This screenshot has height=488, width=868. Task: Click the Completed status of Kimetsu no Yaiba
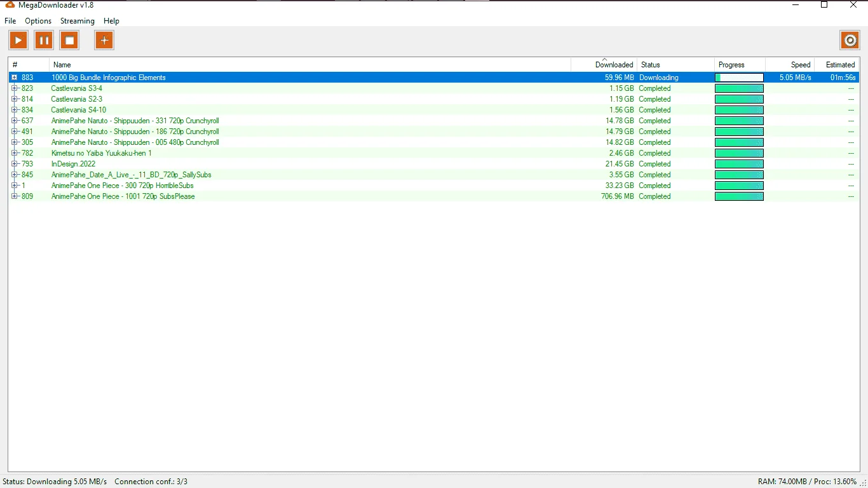point(655,153)
